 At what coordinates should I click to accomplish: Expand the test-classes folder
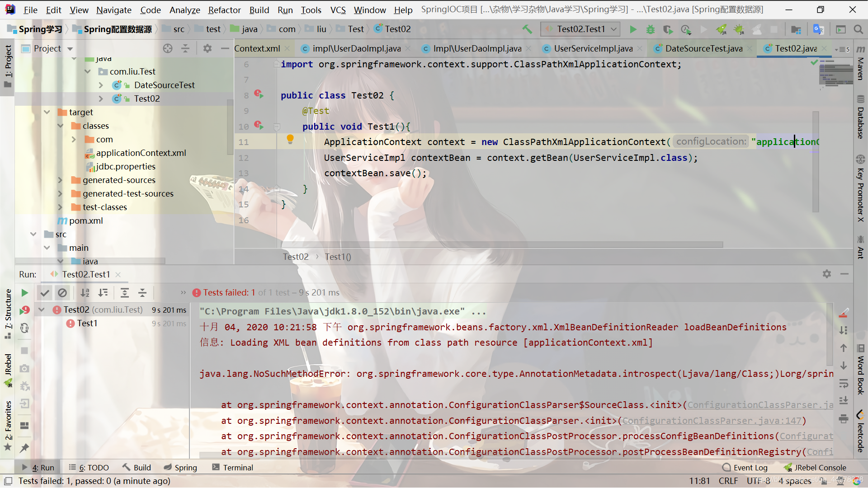60,207
